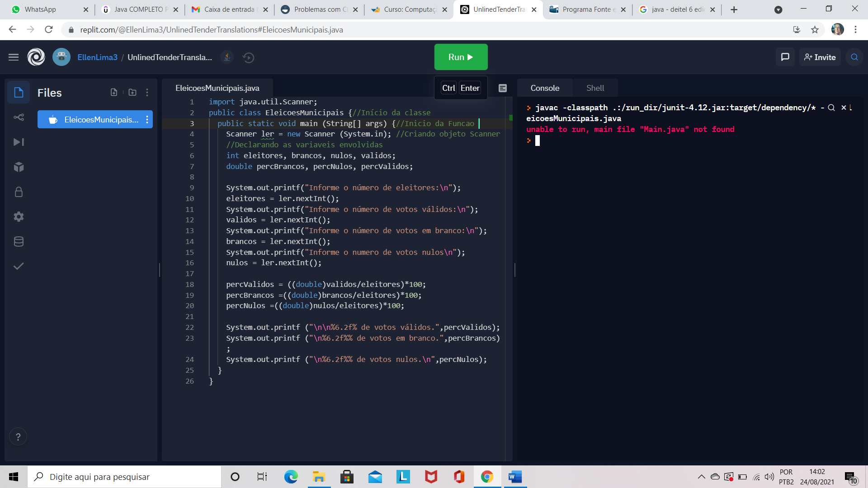Toggle the hamburger sidebar menu
Screen dimensions: 868x488
click(14, 57)
